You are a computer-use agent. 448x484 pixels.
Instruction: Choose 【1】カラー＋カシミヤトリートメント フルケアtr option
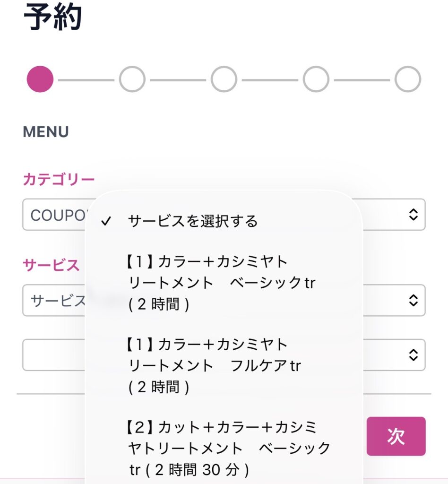click(214, 365)
